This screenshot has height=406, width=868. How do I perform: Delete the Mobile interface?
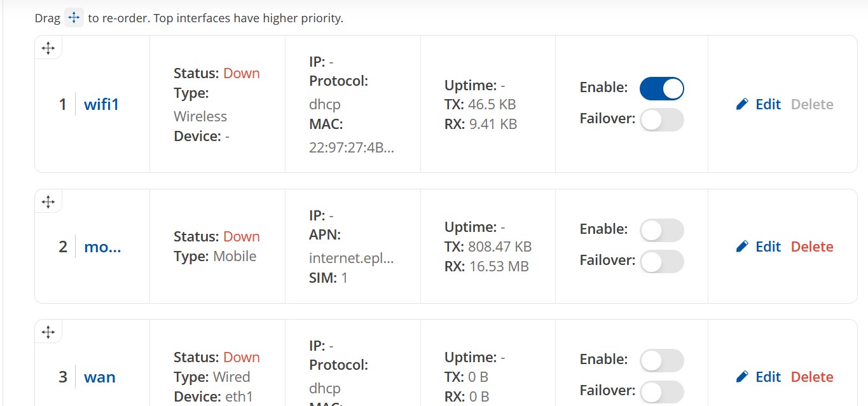click(812, 247)
